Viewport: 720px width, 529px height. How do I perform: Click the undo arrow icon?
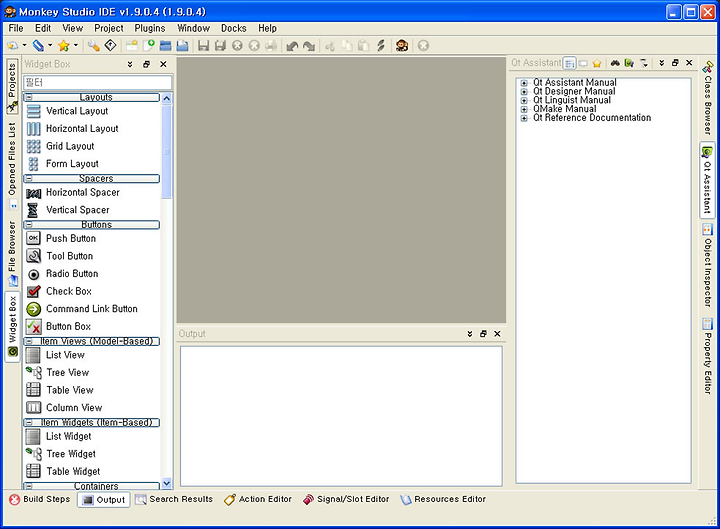pos(292,45)
